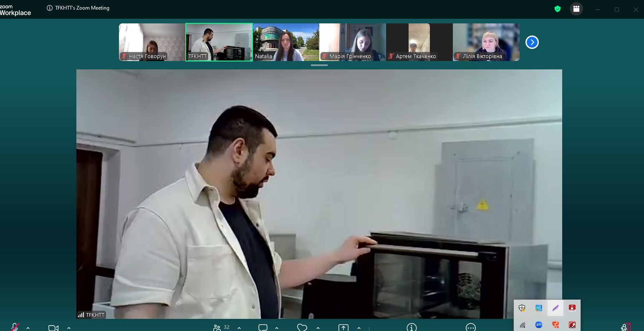Screen dimensions: 644x331
Task: Open the Chat panel icon
Action: coord(263,328)
